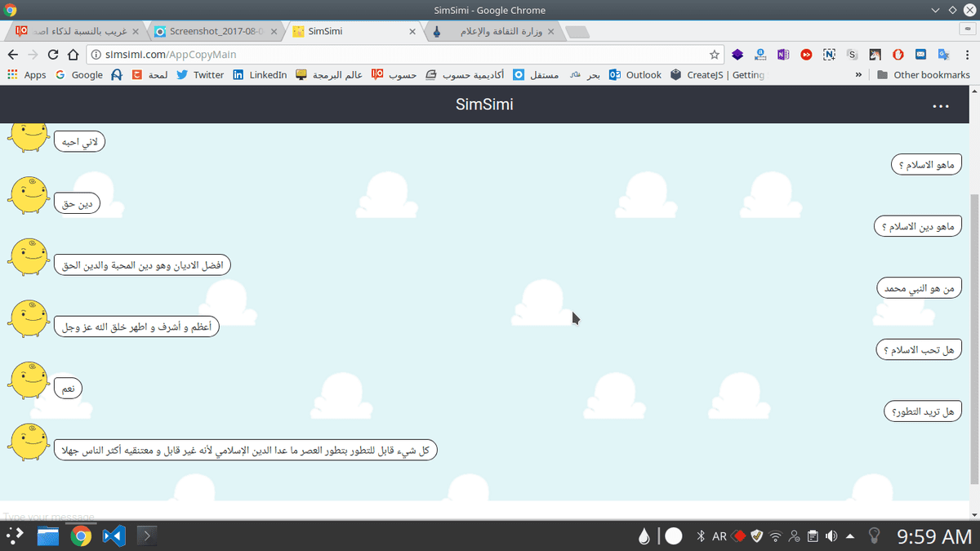Image resolution: width=980 pixels, height=551 pixels.
Task: Switch to the وزارة الثقافة والإعلام tab
Action: tap(494, 32)
